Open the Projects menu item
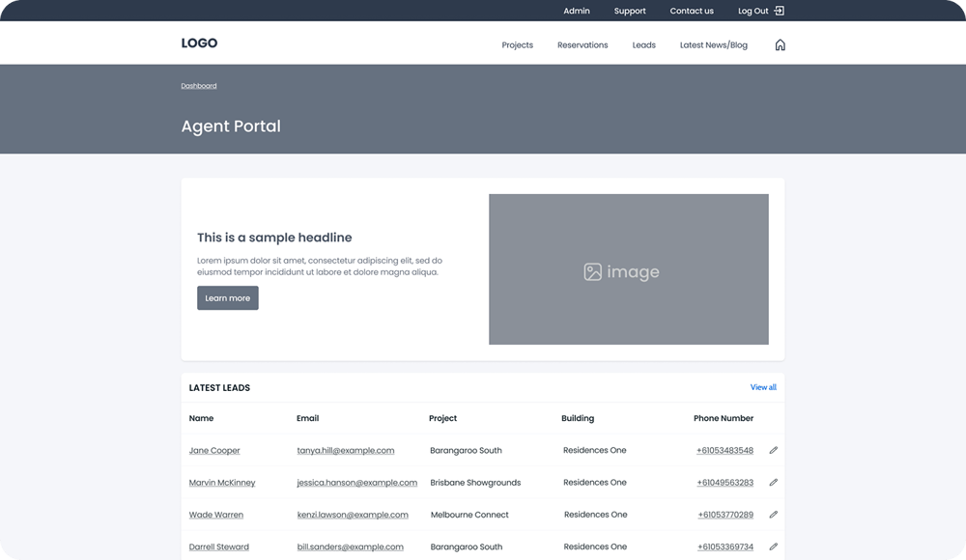This screenshot has height=560, width=966. click(518, 44)
